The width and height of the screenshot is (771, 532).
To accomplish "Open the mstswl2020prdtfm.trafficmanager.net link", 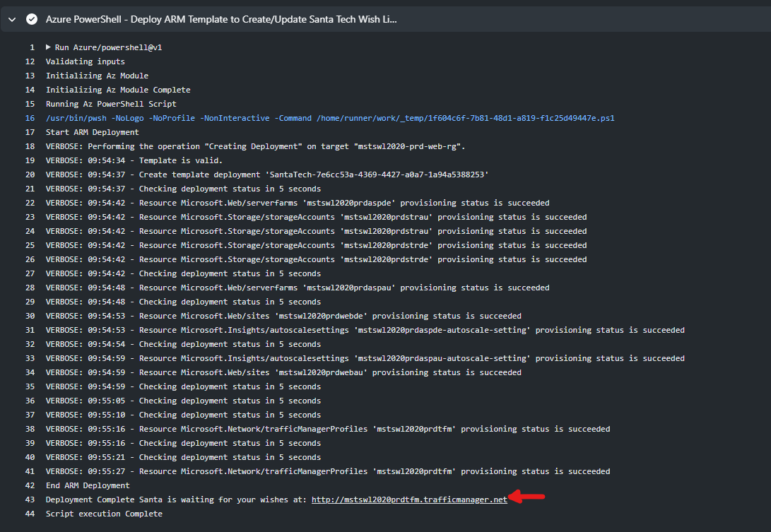I will click(x=409, y=500).
